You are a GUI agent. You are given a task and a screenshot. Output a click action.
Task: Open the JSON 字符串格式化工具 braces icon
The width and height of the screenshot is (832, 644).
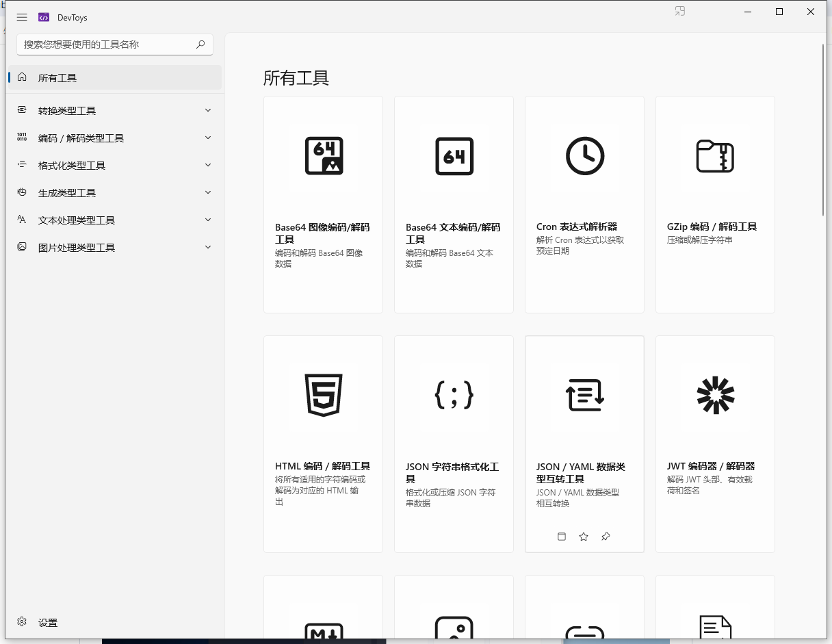(454, 395)
